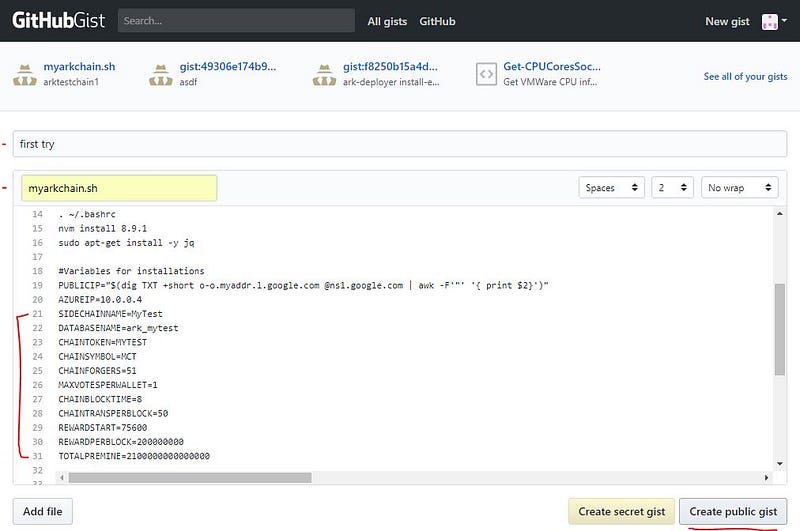Click the Add file button
The height and width of the screenshot is (531, 800).
[42, 511]
